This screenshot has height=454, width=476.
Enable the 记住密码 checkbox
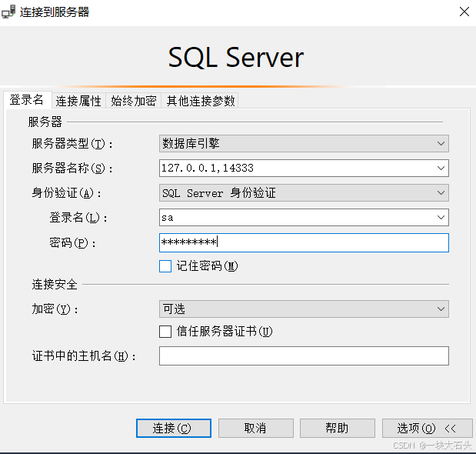click(165, 266)
